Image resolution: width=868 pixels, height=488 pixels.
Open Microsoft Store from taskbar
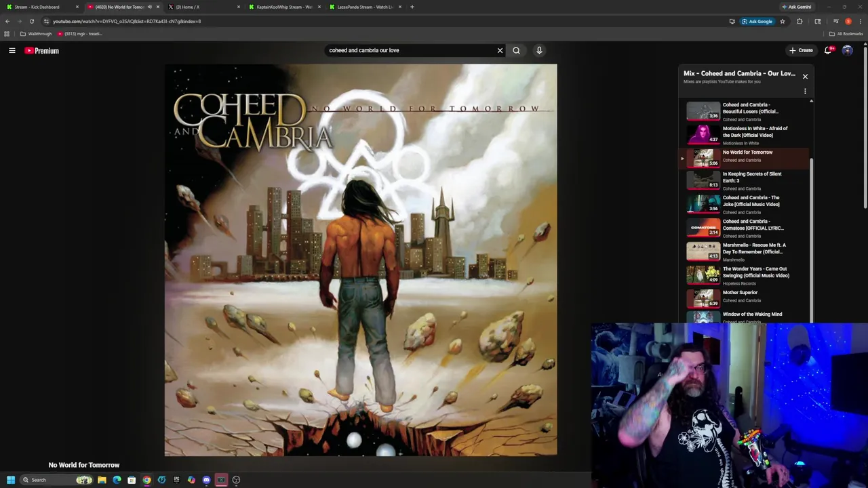132,480
